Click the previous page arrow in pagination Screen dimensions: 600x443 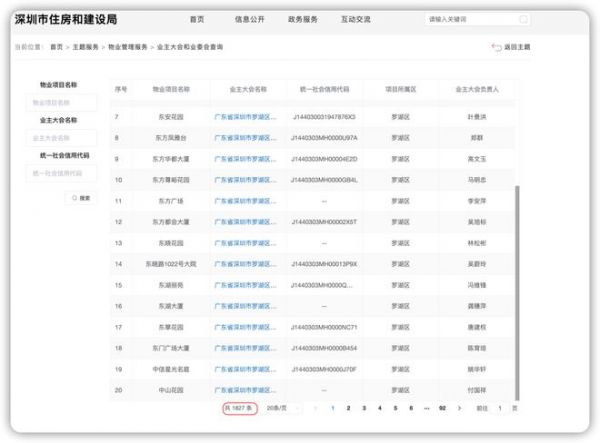point(317,408)
